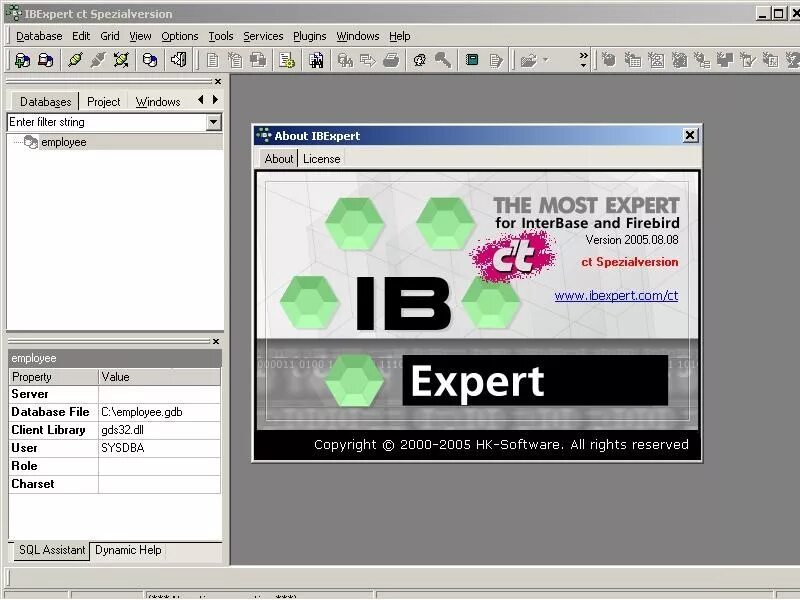Click the Unregister Database toolbar icon
Image resolution: width=800 pixels, height=600 pixels.
45,60
